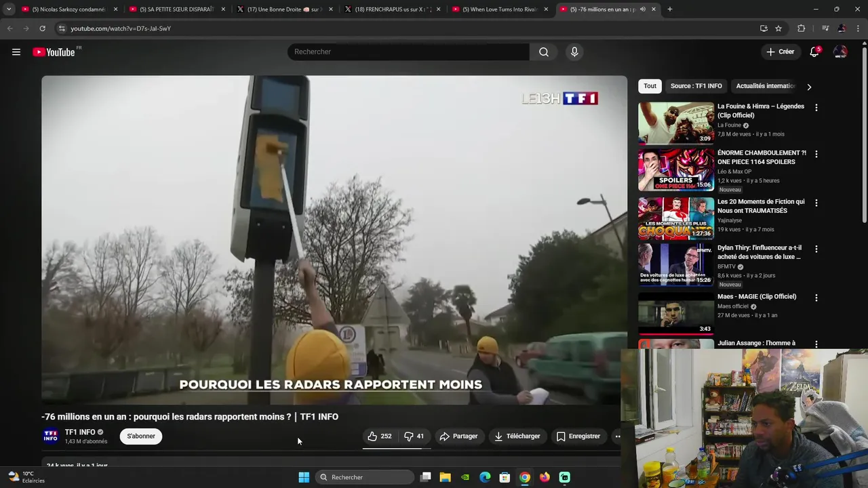Click the Créer create button
Screen dimensions: 868x488
coord(781,52)
